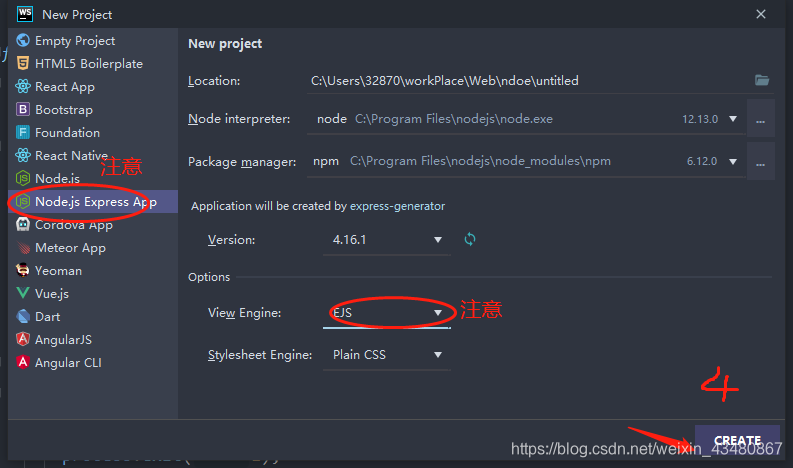Screen dimensions: 793x468
Task: Click the Location label
Action: click(x=214, y=81)
